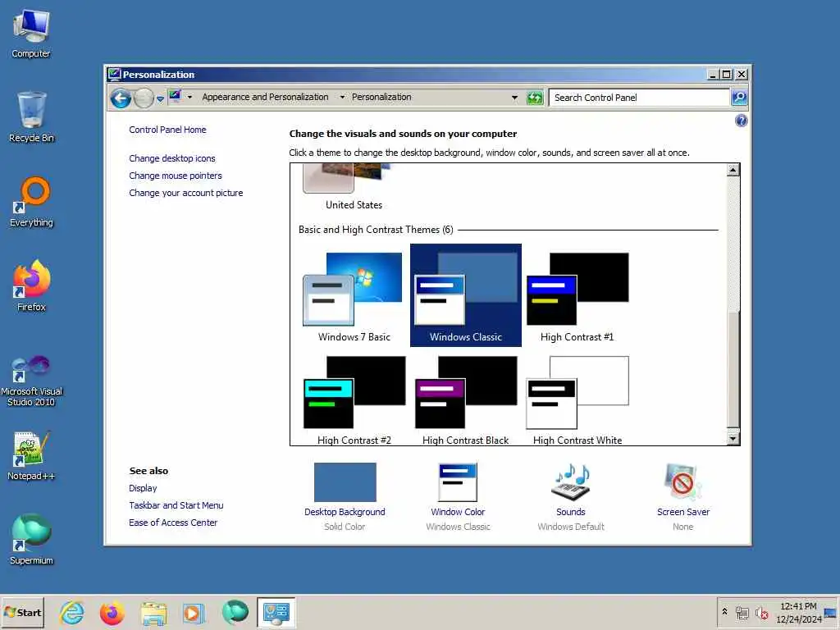840x630 pixels.
Task: Click the Control Panel icon in address bar
Action: [176, 97]
